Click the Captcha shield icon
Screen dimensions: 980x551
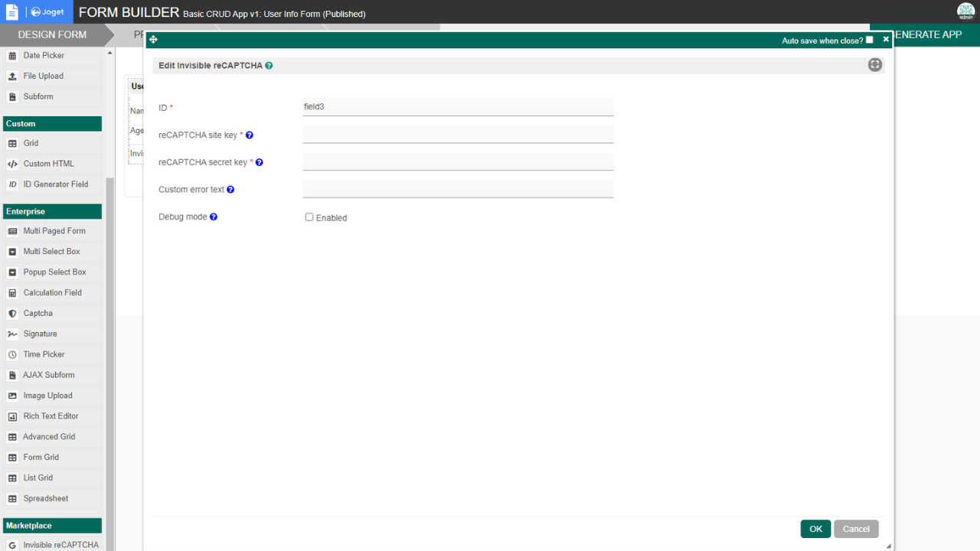(x=12, y=314)
